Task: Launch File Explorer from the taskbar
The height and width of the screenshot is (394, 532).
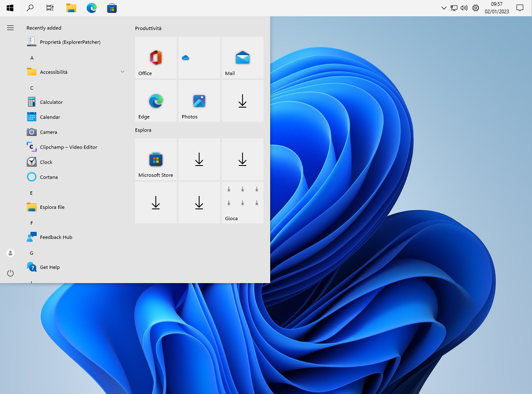Action: tap(71, 8)
